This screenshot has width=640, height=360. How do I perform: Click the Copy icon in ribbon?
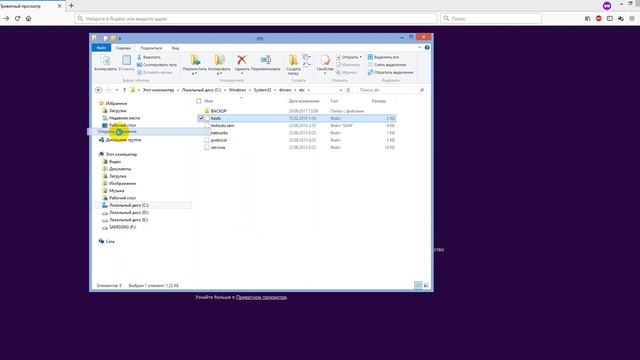106,61
